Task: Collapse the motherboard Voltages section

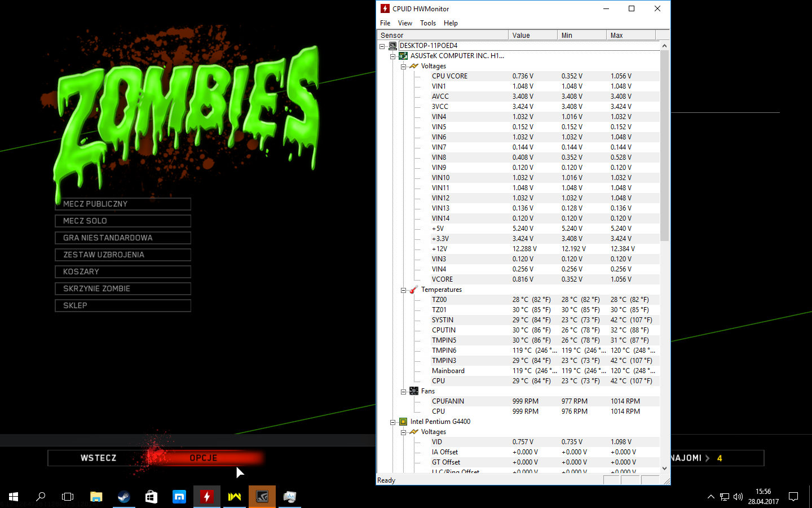Action: pyautogui.click(x=404, y=67)
